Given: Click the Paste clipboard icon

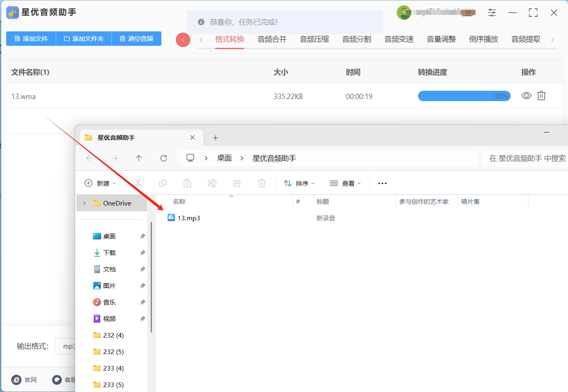Looking at the screenshot, I should click(187, 183).
